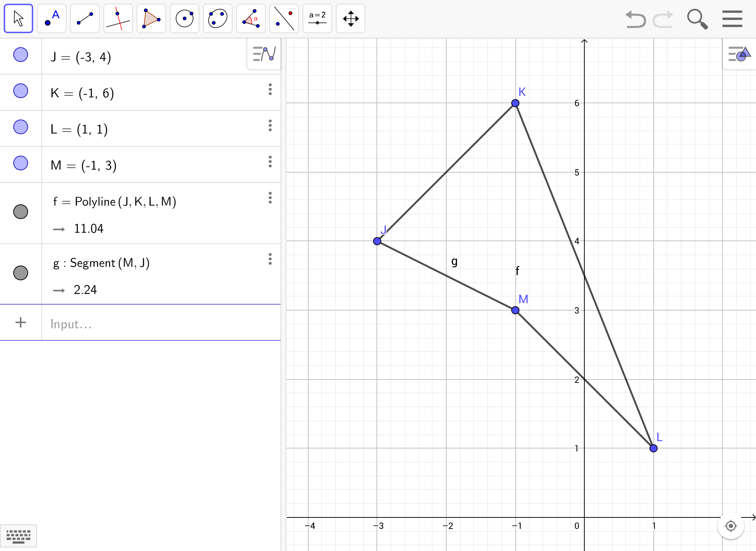Open three-dot menu for Polyline f

click(x=270, y=198)
